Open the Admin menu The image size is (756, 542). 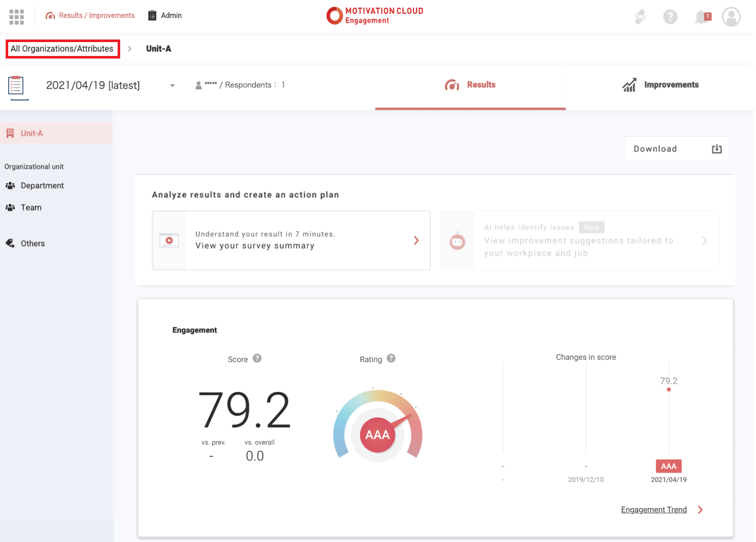point(165,15)
